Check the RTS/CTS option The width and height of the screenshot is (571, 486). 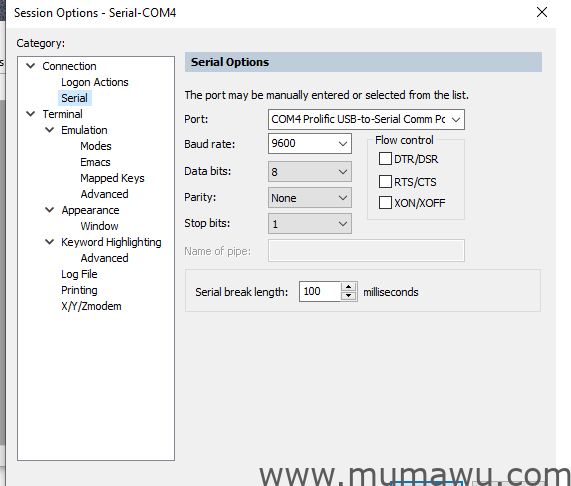pos(385,181)
